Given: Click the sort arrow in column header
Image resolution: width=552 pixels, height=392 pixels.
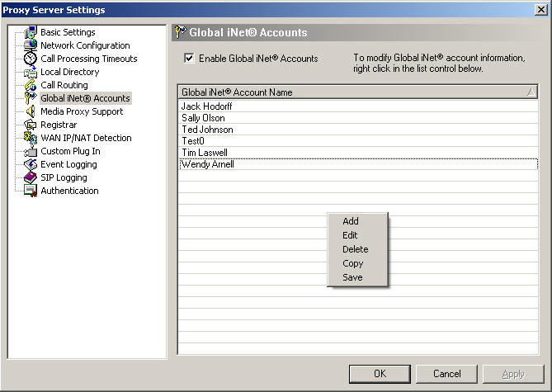Looking at the screenshot, I should pyautogui.click(x=531, y=92).
